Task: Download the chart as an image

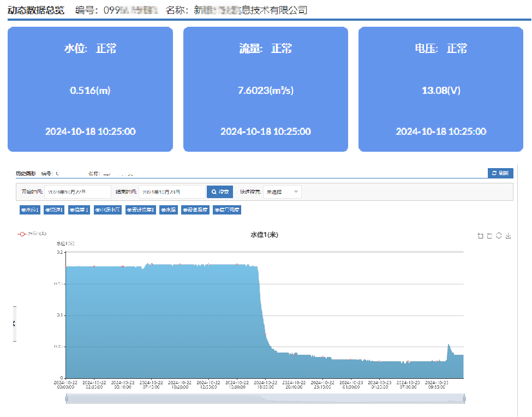Action: coord(508,235)
